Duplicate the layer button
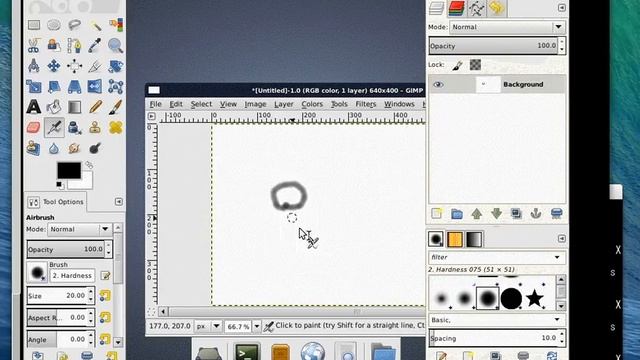Image resolution: width=640 pixels, height=360 pixels. [x=516, y=213]
